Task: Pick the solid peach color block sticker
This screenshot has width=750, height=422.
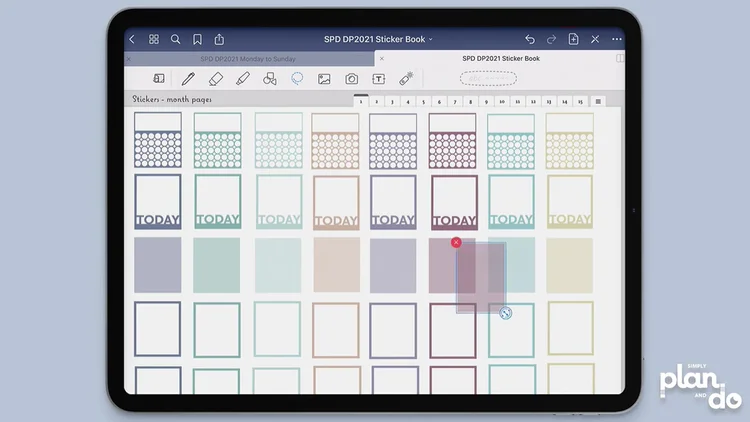Action: pos(337,265)
